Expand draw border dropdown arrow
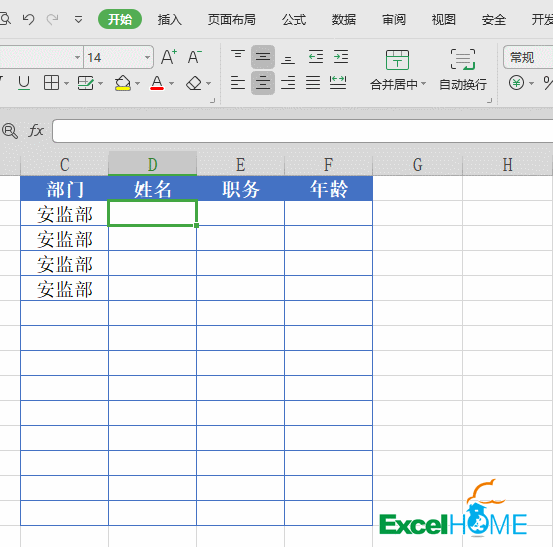Screen dimensions: 553x547 point(101,84)
